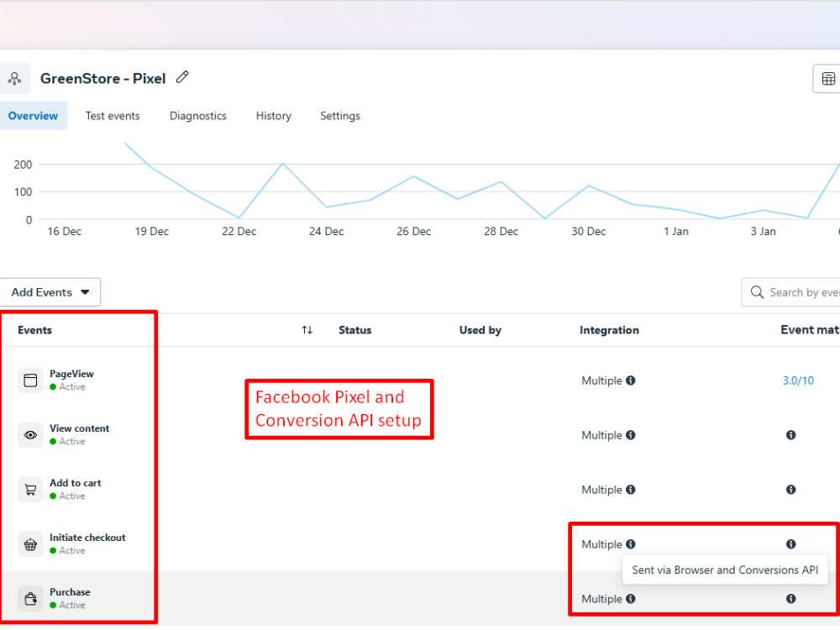Click the data source icon beside GreenStore - Pixel

[x=14, y=79]
